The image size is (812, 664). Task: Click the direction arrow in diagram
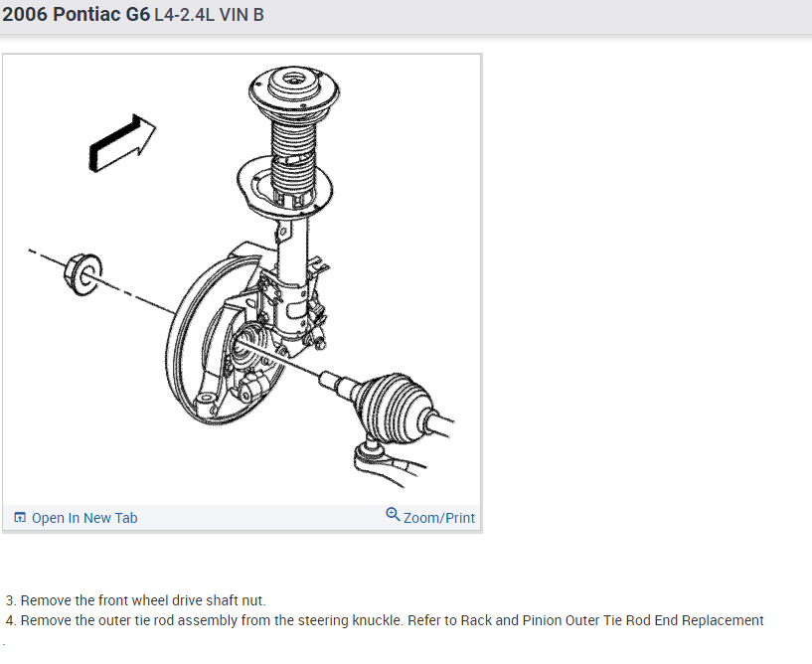[122, 143]
